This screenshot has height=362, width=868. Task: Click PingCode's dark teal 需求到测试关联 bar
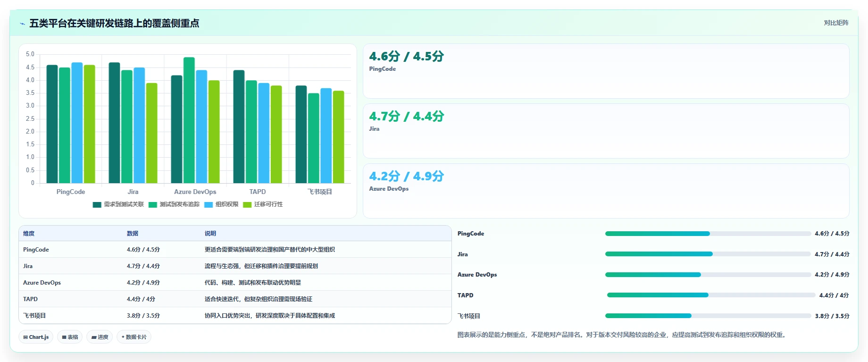[52, 124]
